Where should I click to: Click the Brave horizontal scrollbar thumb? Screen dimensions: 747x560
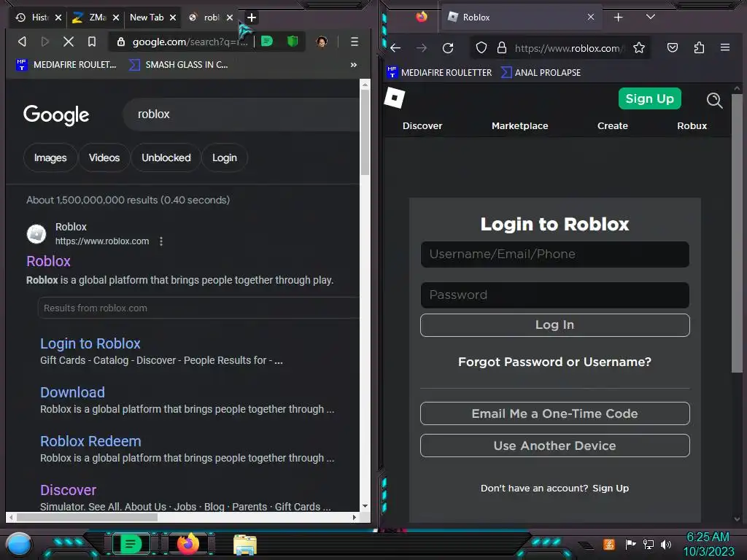[87, 517]
